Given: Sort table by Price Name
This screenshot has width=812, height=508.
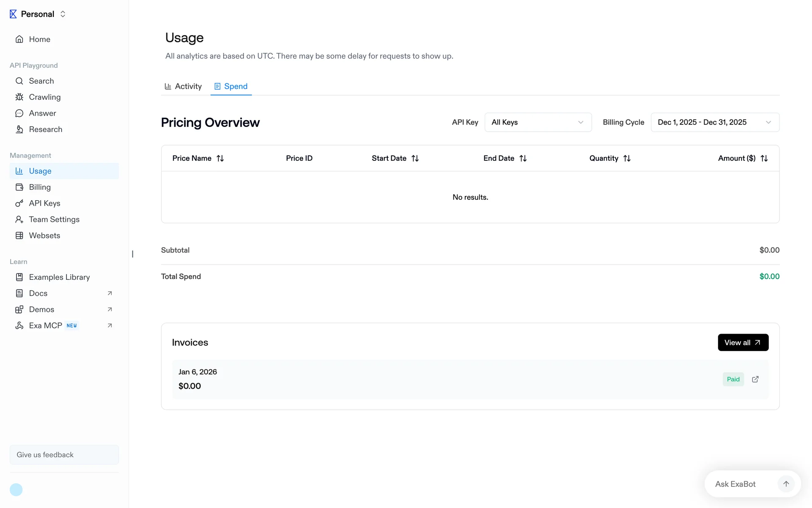Looking at the screenshot, I should [x=220, y=158].
